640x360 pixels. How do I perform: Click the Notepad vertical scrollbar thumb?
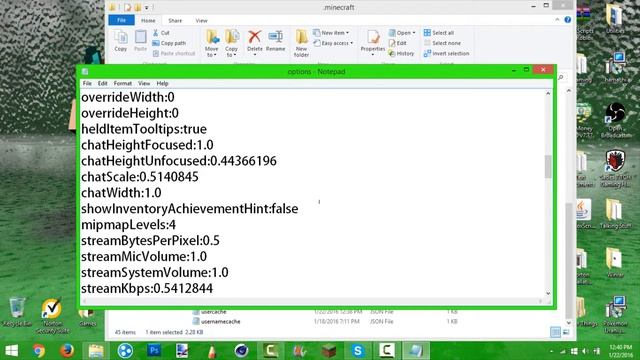point(548,167)
